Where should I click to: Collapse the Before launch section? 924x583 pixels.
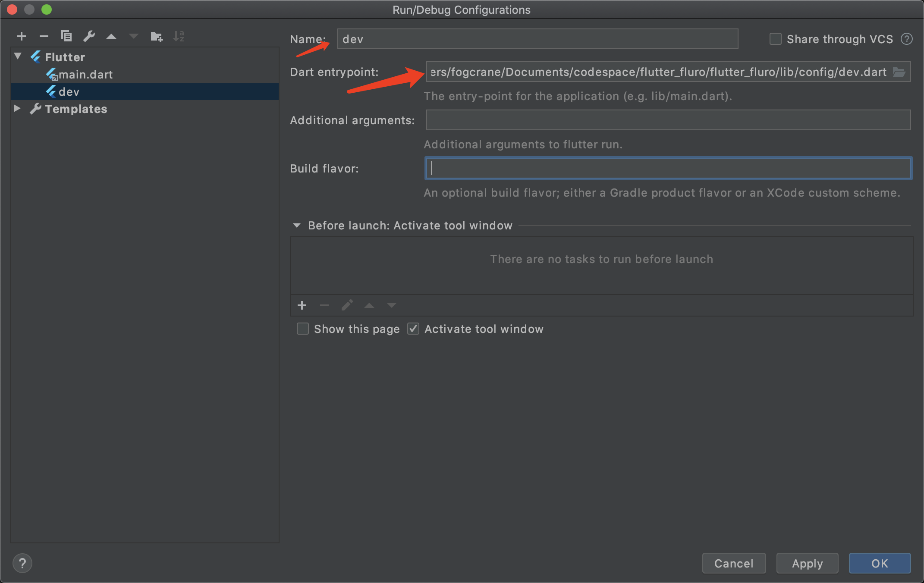[297, 226]
